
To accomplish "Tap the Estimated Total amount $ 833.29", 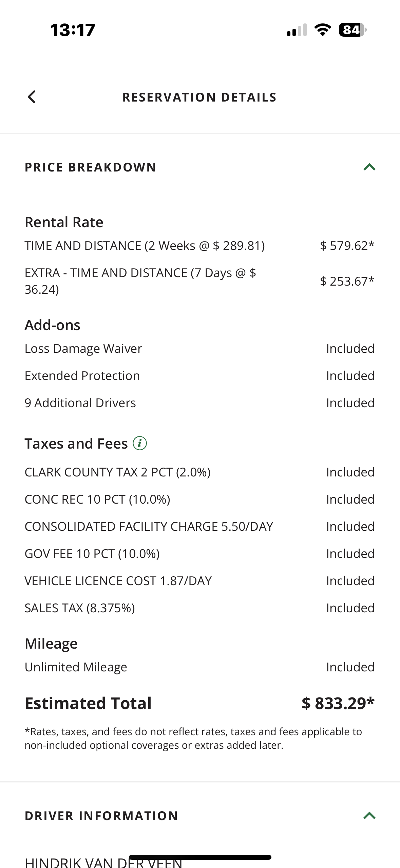I will click(x=338, y=703).
